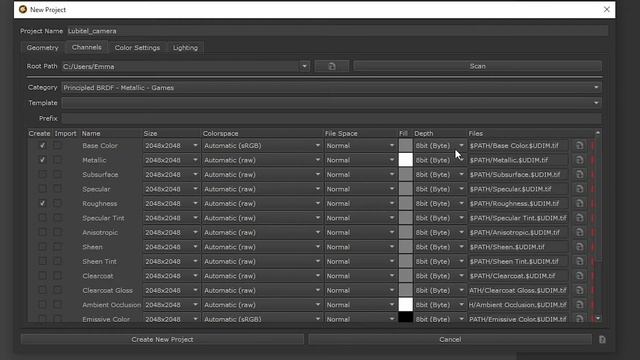This screenshot has height=360, width=640.
Task: Check the Create box for Subsurface
Action: [42, 175]
